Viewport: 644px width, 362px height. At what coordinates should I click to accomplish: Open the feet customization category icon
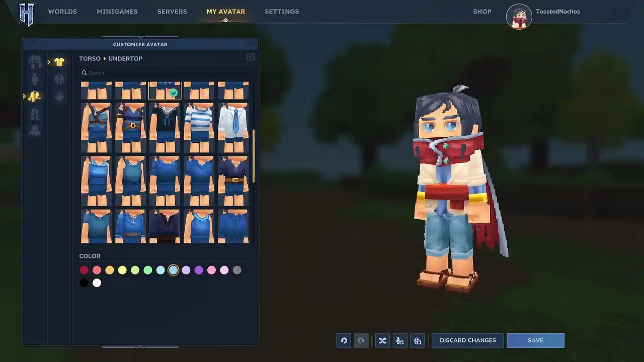coord(35,131)
